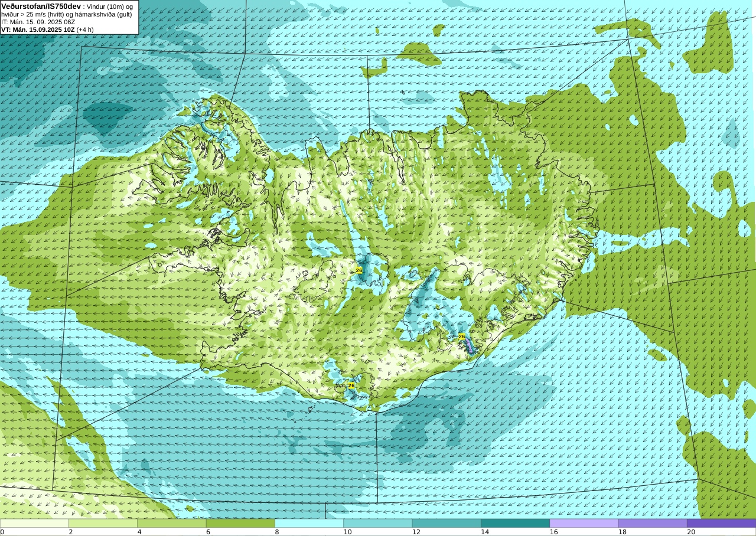Click the 18–20 m/s purple legend swatch

[653, 523]
